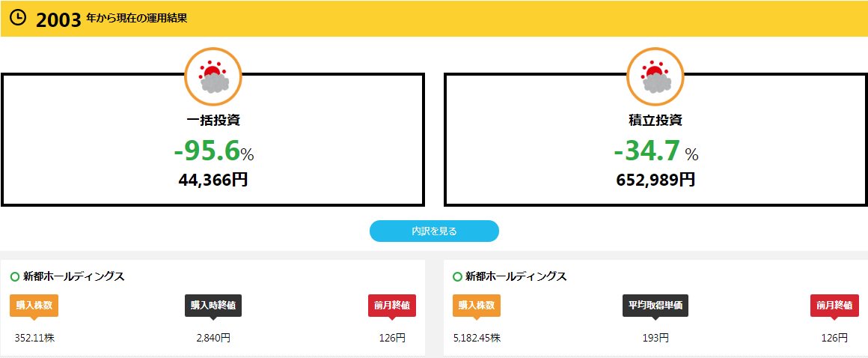Click the 44,366円 amount

[x=213, y=180]
